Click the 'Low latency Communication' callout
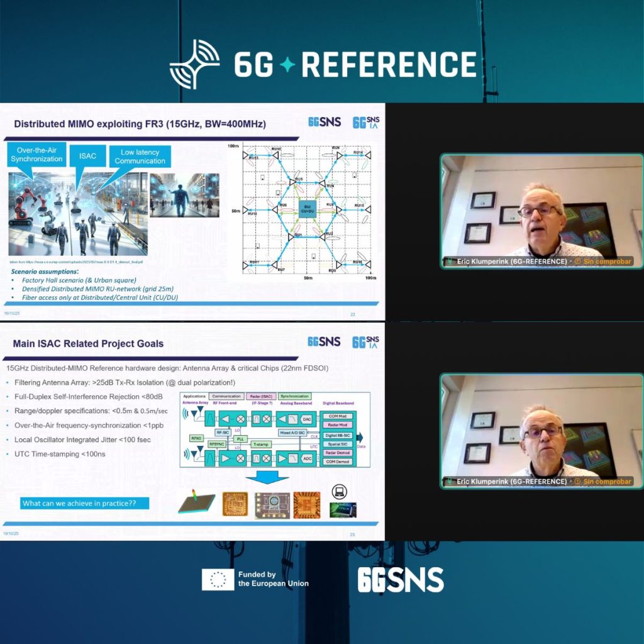This screenshot has width=644, height=644. click(x=140, y=156)
